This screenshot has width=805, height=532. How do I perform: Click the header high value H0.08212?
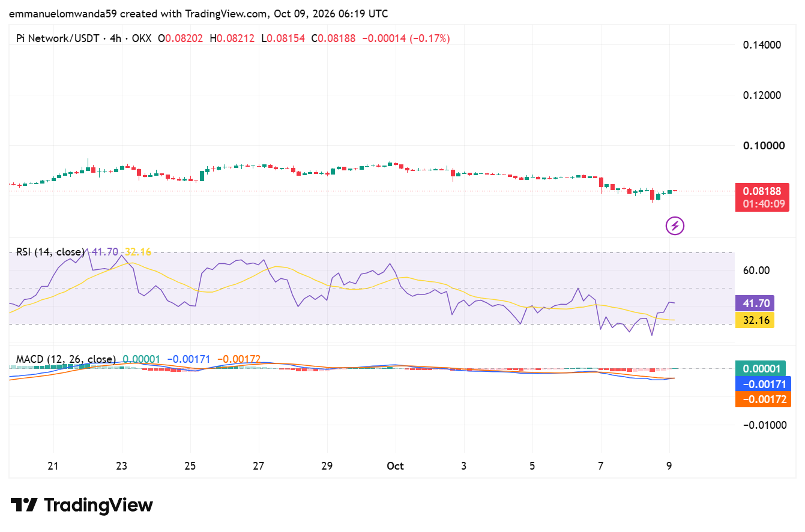[x=232, y=38]
